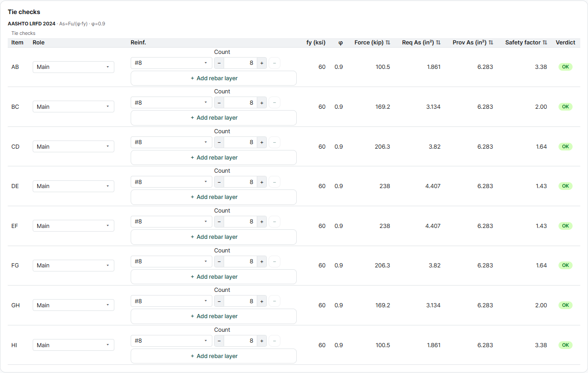
Task: Select force value 238 in row DE
Action: point(384,186)
